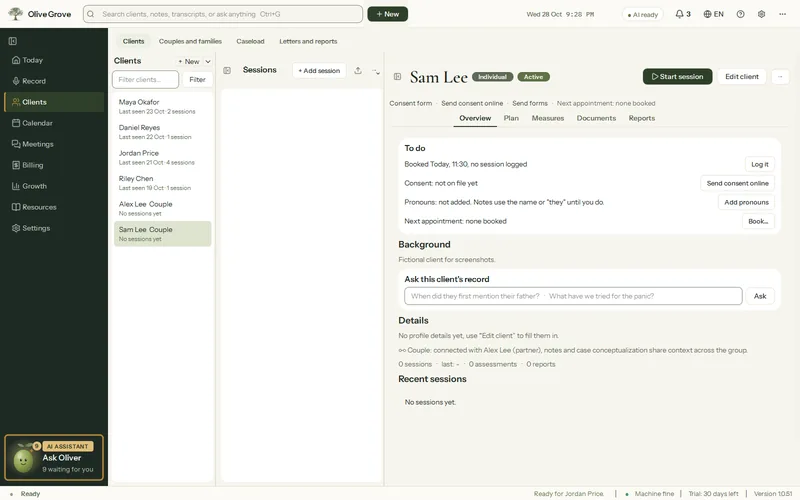Click the Filter button
Screen dimensions: 800x500
pos(197,80)
